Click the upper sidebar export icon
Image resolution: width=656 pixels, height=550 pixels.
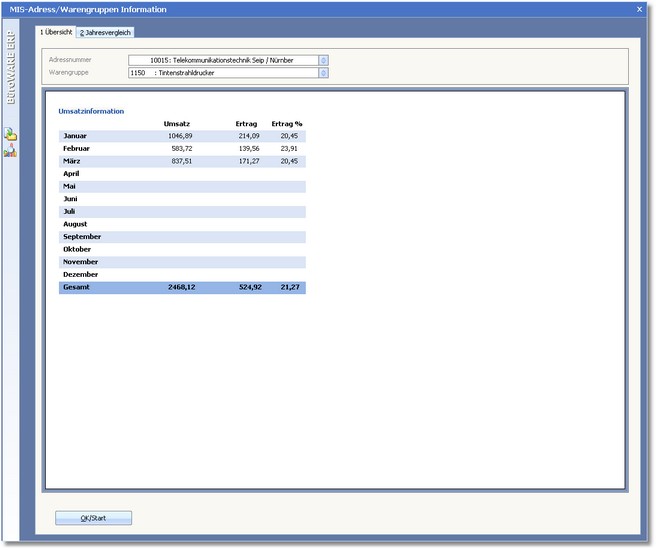click(11, 134)
